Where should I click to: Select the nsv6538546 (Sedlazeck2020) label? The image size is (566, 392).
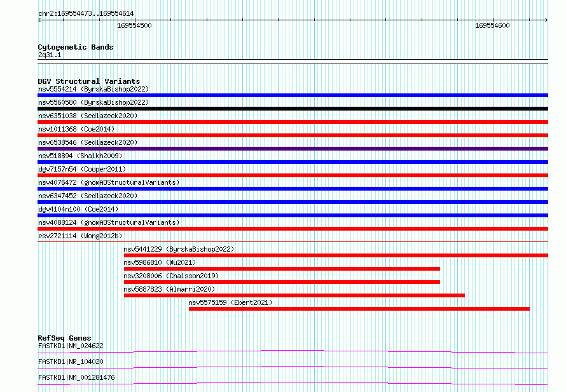tap(88, 142)
